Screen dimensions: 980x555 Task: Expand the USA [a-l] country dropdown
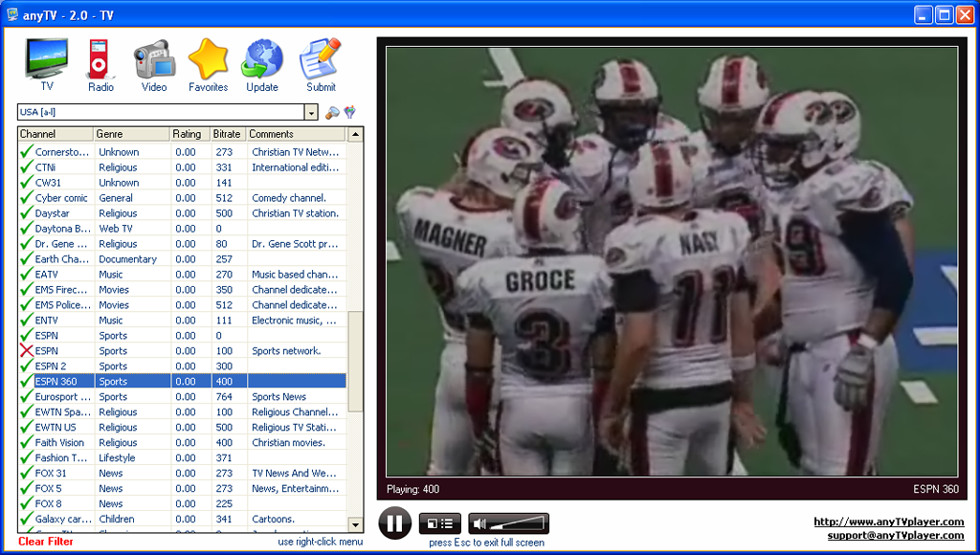click(311, 113)
